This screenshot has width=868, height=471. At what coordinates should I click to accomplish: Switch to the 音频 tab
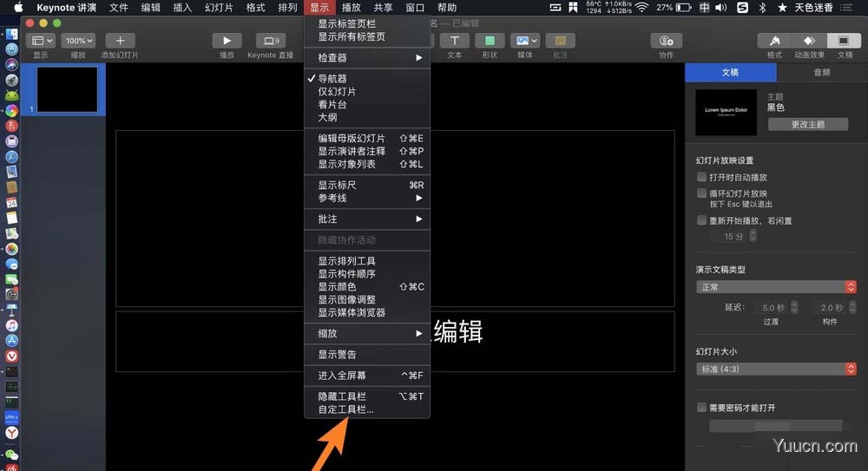coord(821,72)
